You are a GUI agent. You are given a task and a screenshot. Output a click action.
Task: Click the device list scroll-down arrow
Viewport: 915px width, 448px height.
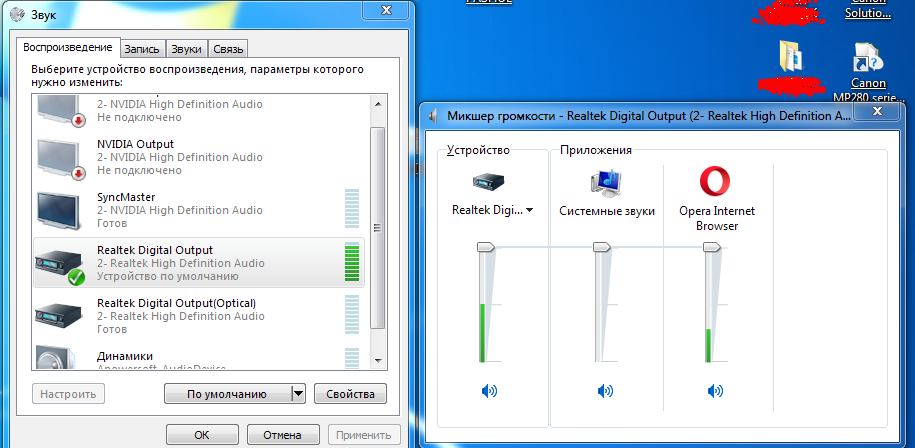(378, 360)
